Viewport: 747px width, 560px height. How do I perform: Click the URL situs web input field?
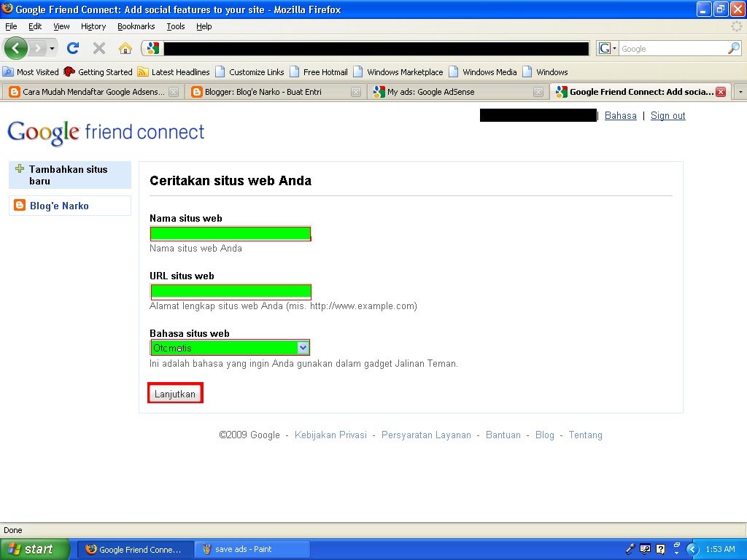click(x=231, y=291)
